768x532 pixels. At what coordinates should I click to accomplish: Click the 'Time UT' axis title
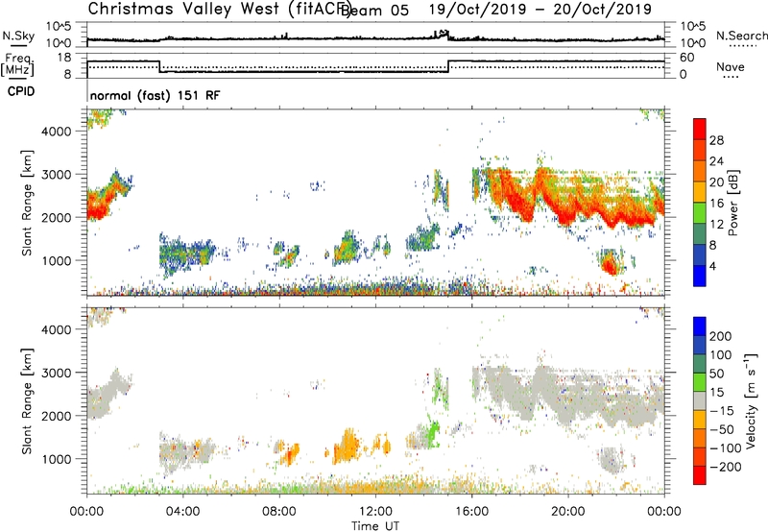(375, 526)
